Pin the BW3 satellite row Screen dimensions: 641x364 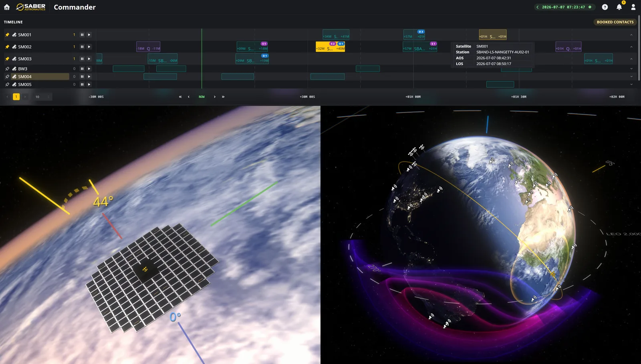[x=7, y=69]
